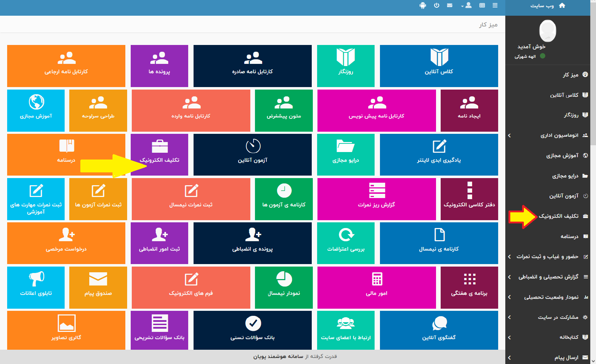This screenshot has height=364, width=596.
Task: Open the 'کلاس آنلاین' tile on dashboard
Action: [439, 66]
